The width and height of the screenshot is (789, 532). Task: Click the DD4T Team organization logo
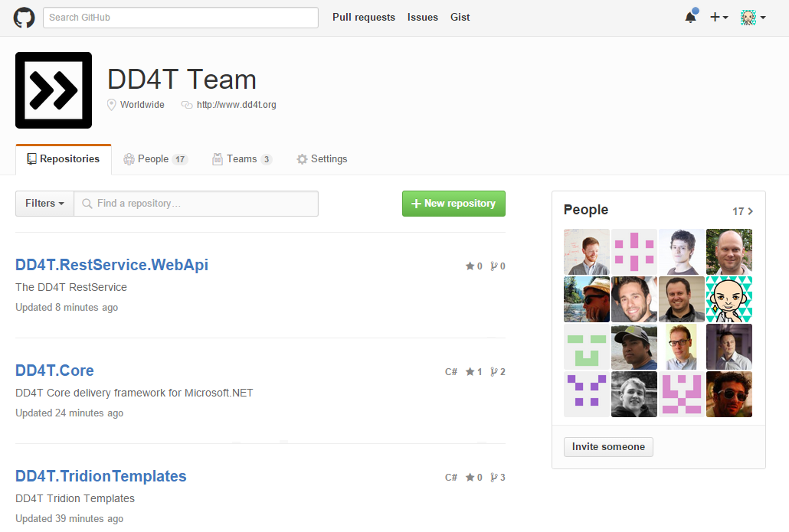54,90
